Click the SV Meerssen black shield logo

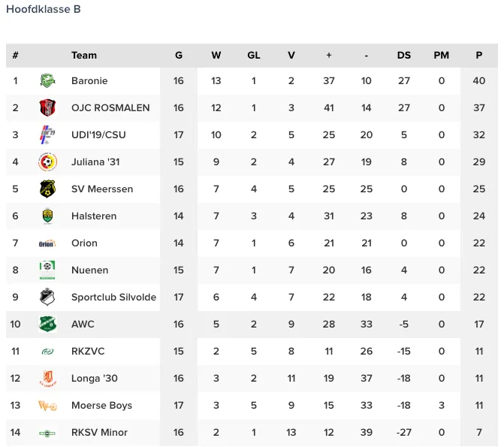[47, 189]
